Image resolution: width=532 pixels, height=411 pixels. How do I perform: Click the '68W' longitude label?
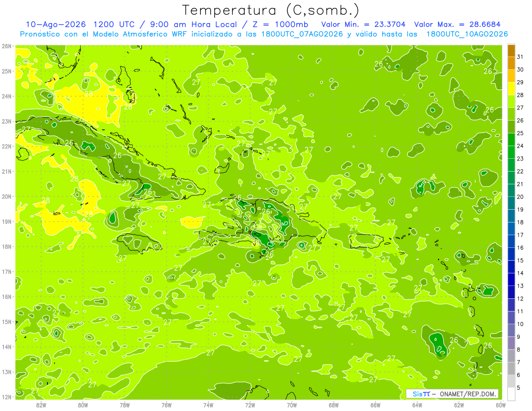click(334, 405)
